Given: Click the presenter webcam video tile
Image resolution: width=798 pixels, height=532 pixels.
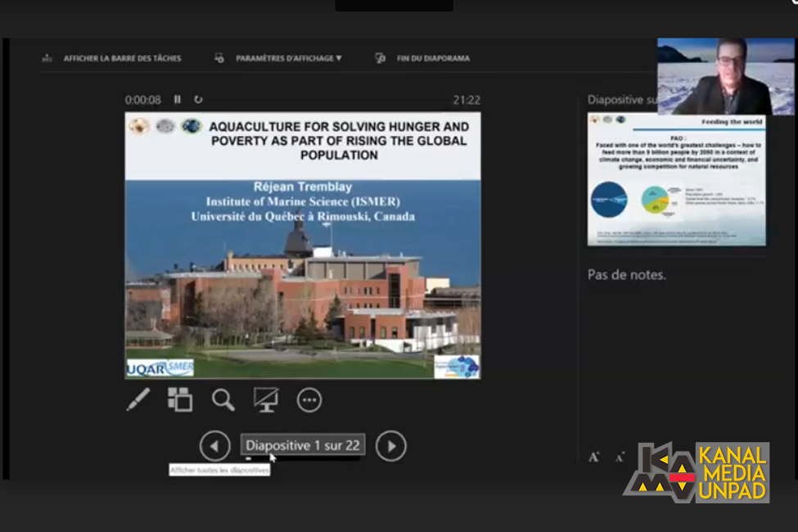Looking at the screenshot, I should point(725,76).
